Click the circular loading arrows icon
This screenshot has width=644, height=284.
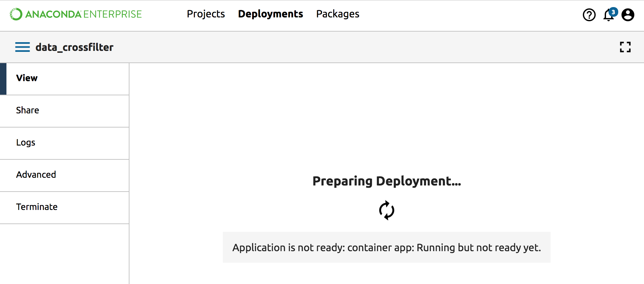point(386,210)
